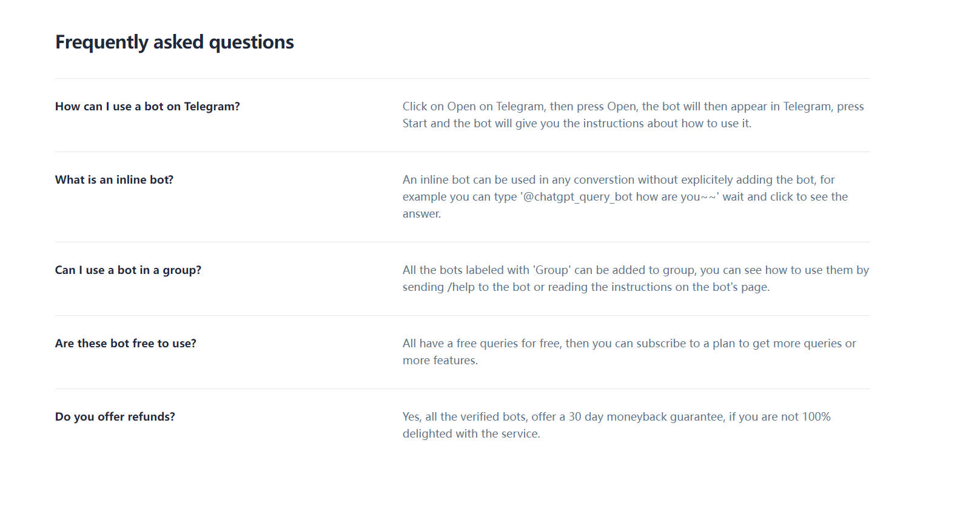980x520 pixels.
Task: Click the "Are these bot free to use?" question
Action: (x=126, y=344)
